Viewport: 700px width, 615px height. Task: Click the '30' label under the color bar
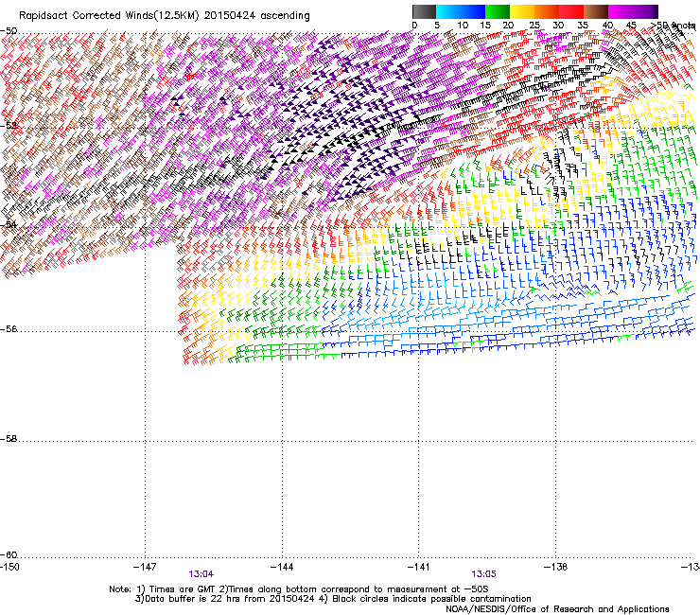(x=558, y=26)
